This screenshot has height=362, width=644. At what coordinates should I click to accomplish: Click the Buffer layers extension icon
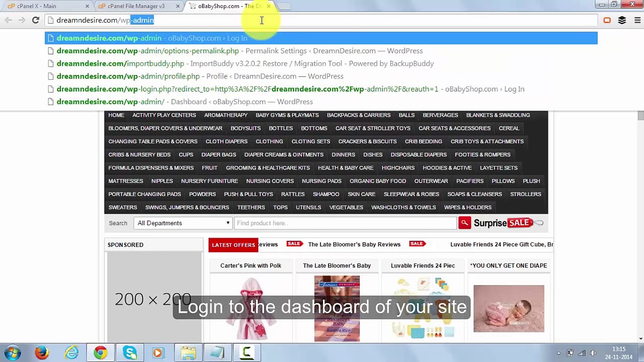click(x=622, y=20)
